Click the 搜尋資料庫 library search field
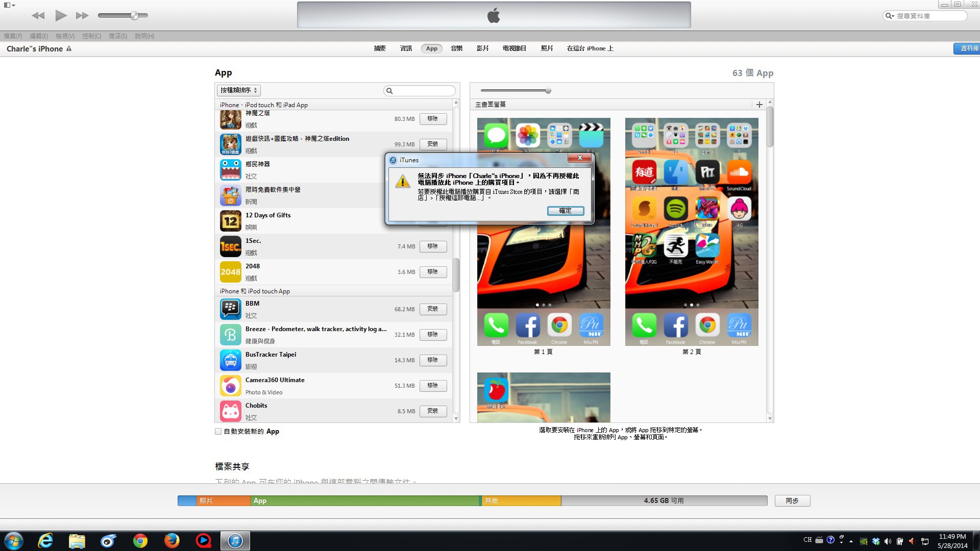This screenshot has width=980, height=551. point(925,16)
